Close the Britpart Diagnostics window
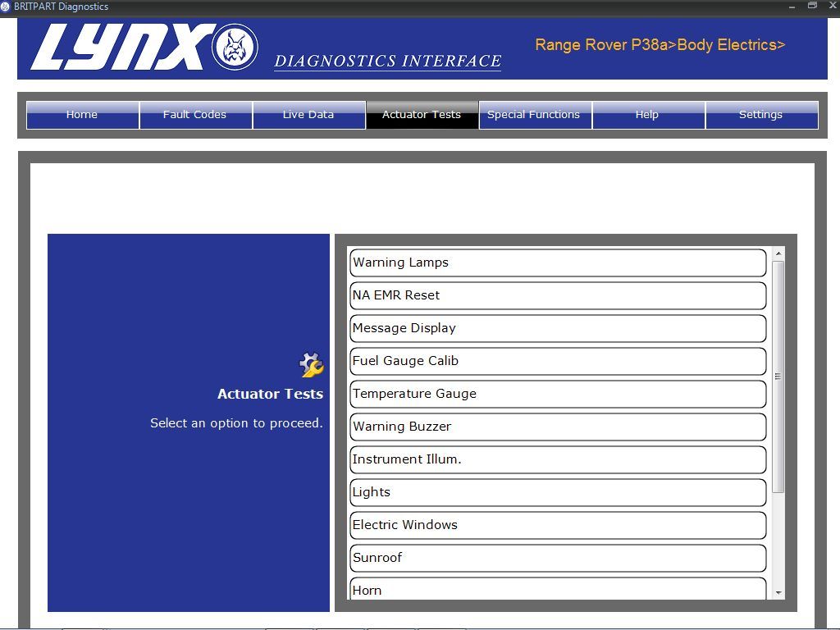 [833, 6]
